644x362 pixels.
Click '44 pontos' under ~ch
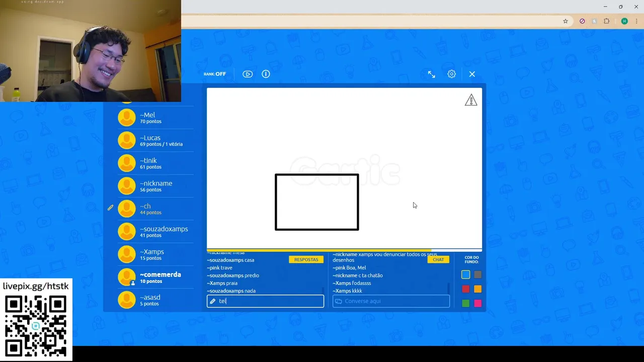pos(150,213)
